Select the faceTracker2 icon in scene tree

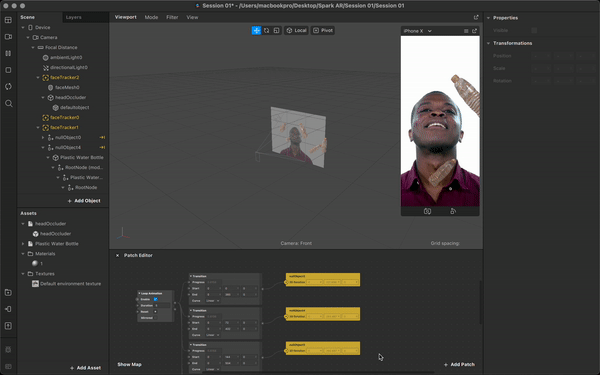[x=46, y=77]
